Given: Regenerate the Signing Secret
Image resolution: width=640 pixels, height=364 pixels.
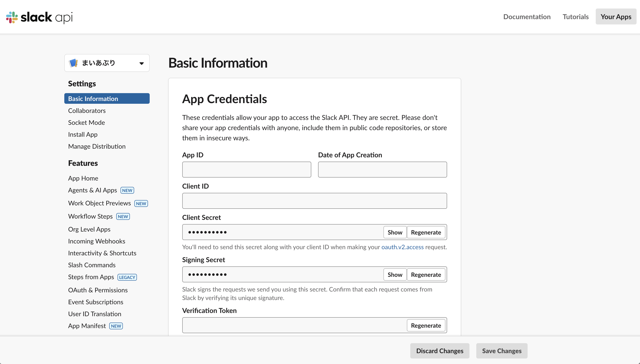Looking at the screenshot, I should click(426, 274).
